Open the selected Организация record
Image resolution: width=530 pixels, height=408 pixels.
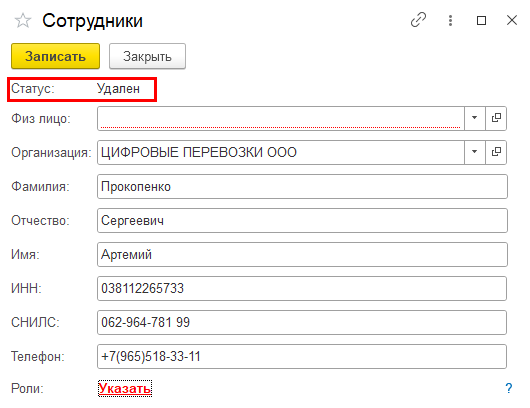[x=496, y=152]
